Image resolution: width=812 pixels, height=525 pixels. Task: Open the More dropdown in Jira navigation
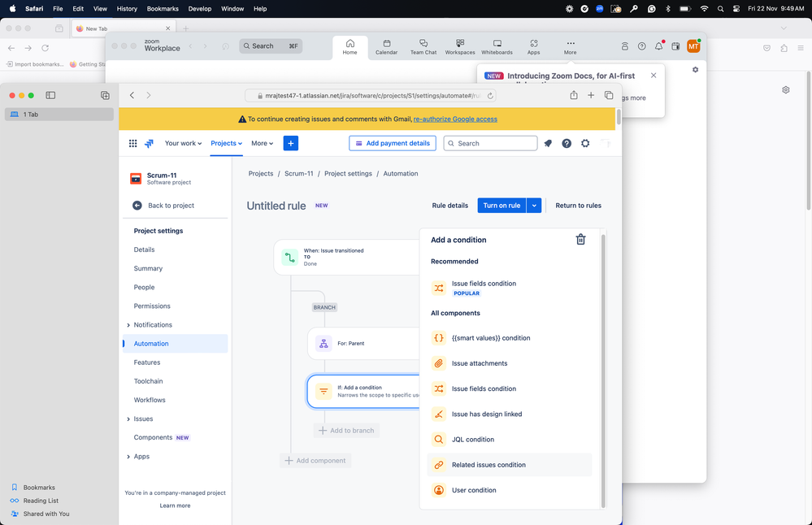pos(262,143)
